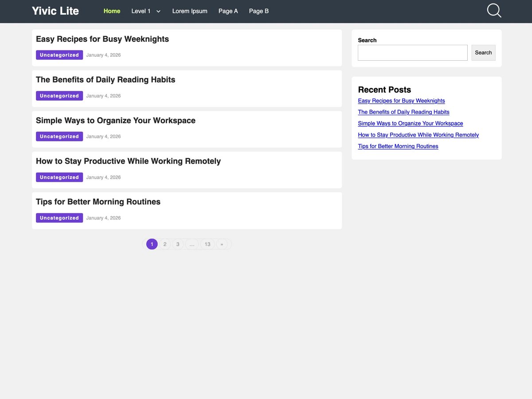The width and height of the screenshot is (532, 399).
Task: Open post title Simple Ways to Organize Your Workspace
Action: coord(116,121)
